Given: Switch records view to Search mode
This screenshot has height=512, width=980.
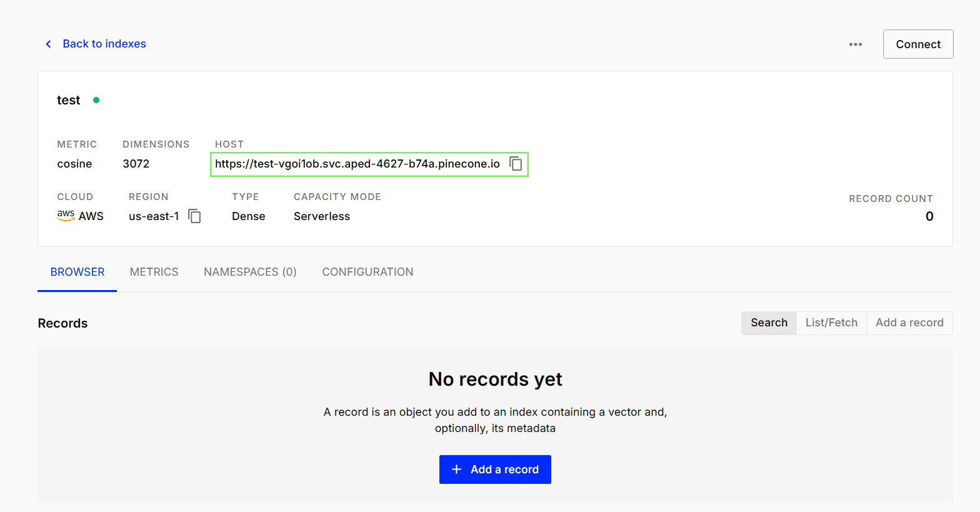Looking at the screenshot, I should coord(769,323).
